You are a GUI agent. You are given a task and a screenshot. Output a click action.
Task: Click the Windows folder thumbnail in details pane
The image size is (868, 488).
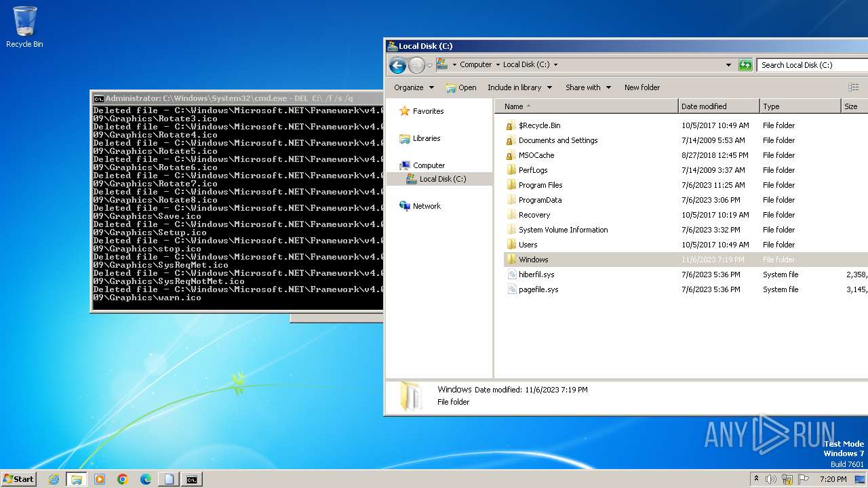pyautogui.click(x=410, y=396)
